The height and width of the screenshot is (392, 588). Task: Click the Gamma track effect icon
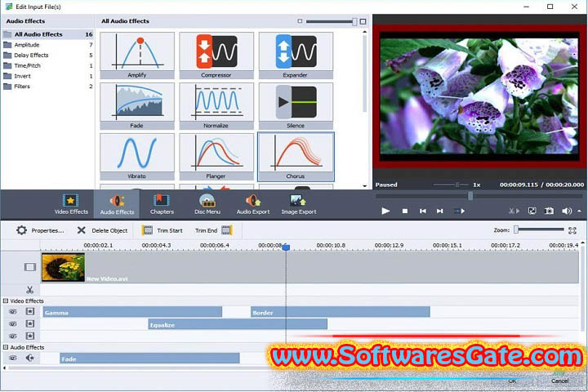click(x=30, y=311)
